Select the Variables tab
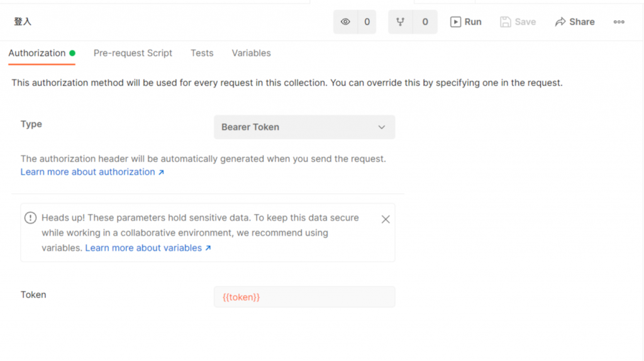This screenshot has width=644, height=361. (x=251, y=53)
